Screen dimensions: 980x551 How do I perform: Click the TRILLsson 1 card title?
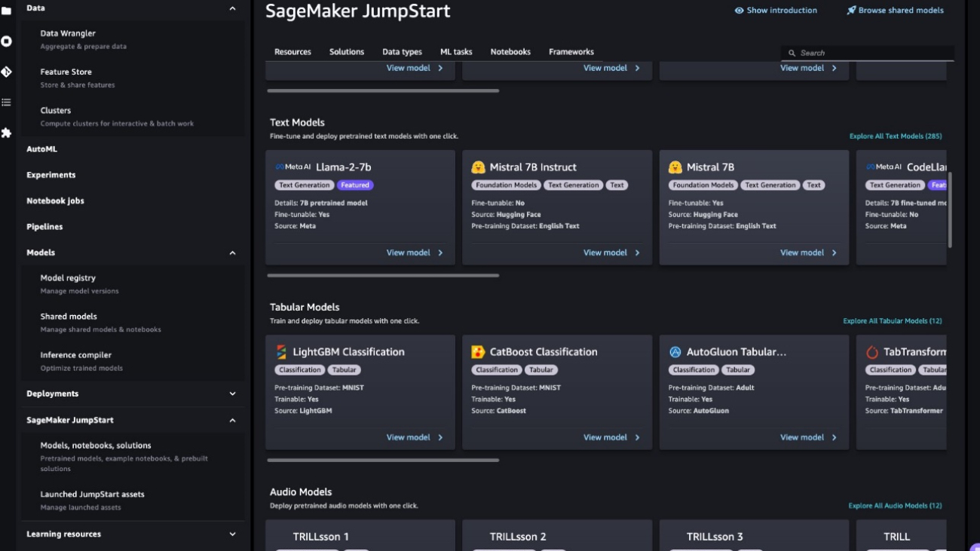pos(320,537)
